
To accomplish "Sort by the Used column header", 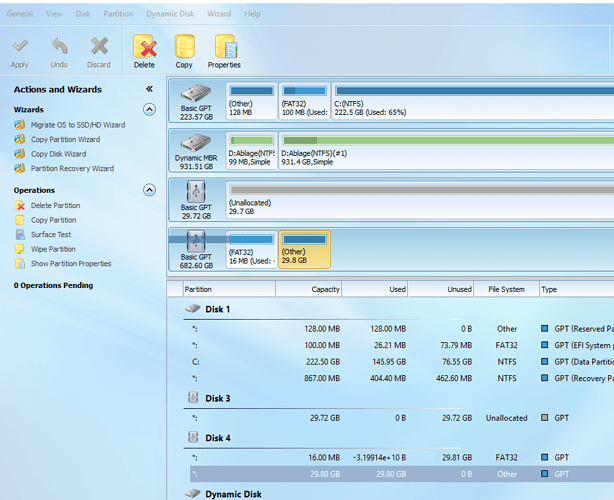I will (x=375, y=289).
